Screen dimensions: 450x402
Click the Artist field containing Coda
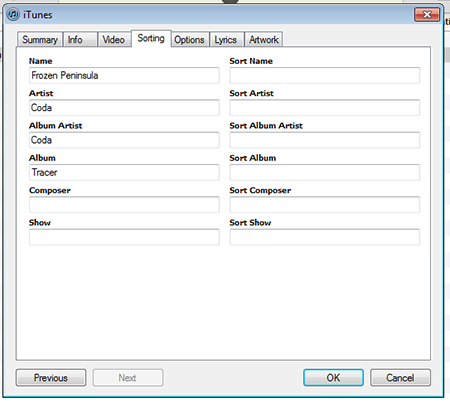point(124,108)
